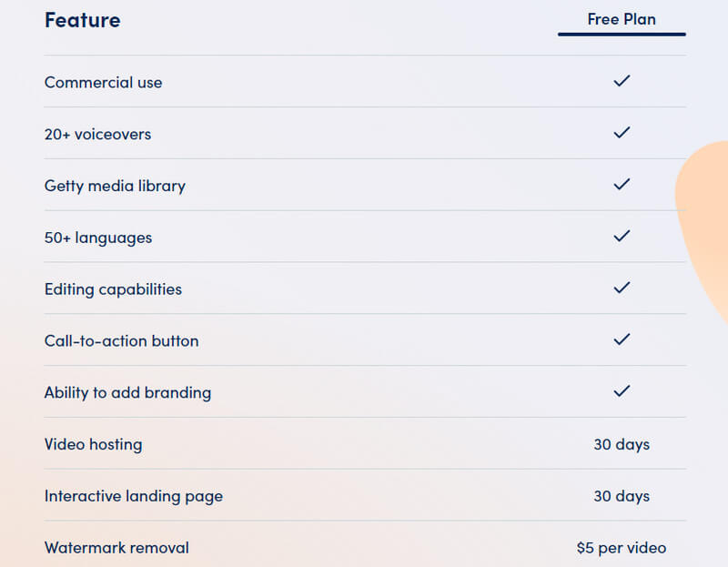Click the 50+ languages feature label
The width and height of the screenshot is (728, 567).
98,238
